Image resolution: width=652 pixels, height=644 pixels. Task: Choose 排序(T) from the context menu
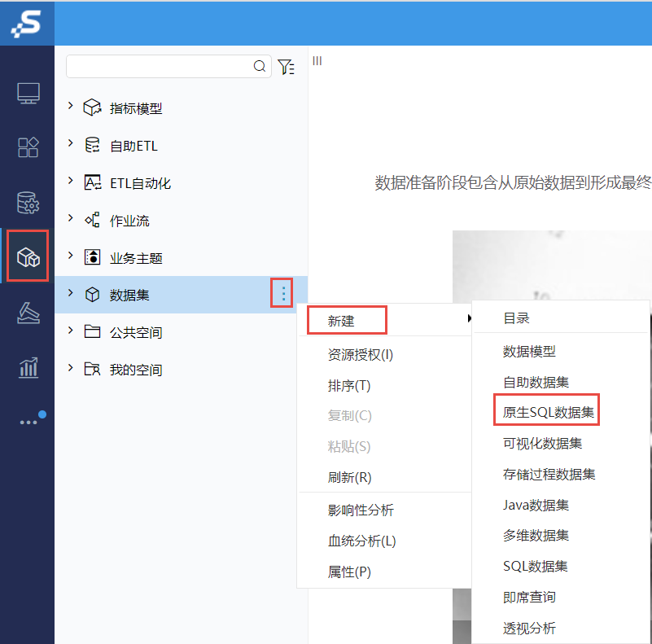[x=349, y=385]
